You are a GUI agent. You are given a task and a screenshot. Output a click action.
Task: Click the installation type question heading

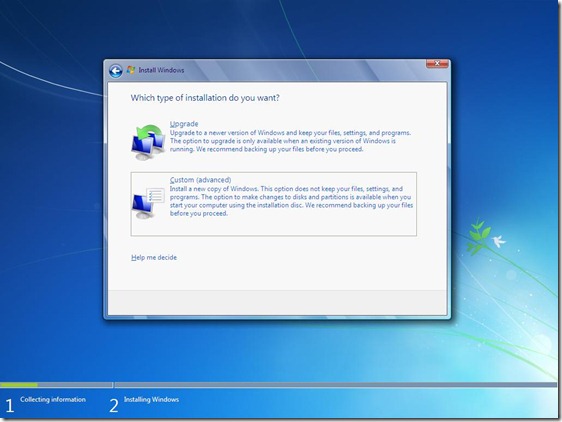[x=205, y=98]
